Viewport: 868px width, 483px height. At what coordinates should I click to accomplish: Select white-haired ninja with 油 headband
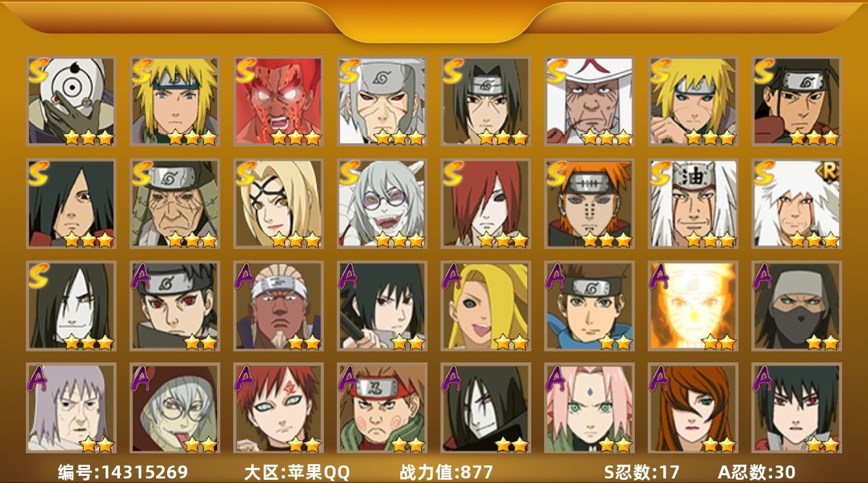click(x=693, y=204)
